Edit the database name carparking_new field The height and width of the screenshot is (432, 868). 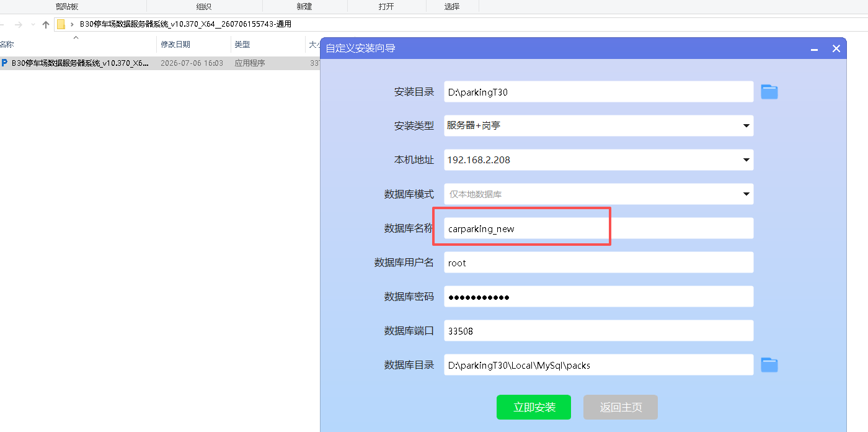(599, 228)
